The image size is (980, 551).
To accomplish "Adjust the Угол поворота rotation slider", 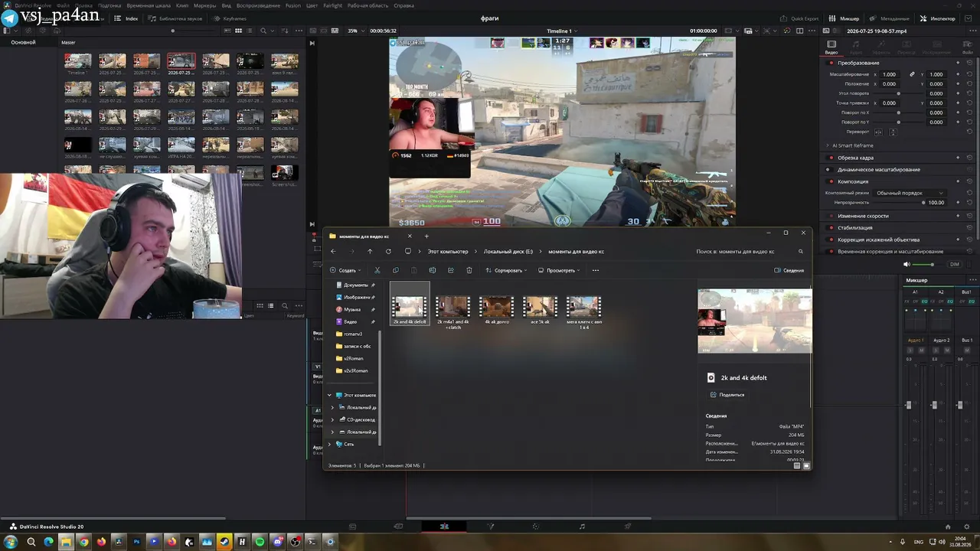I will point(898,93).
